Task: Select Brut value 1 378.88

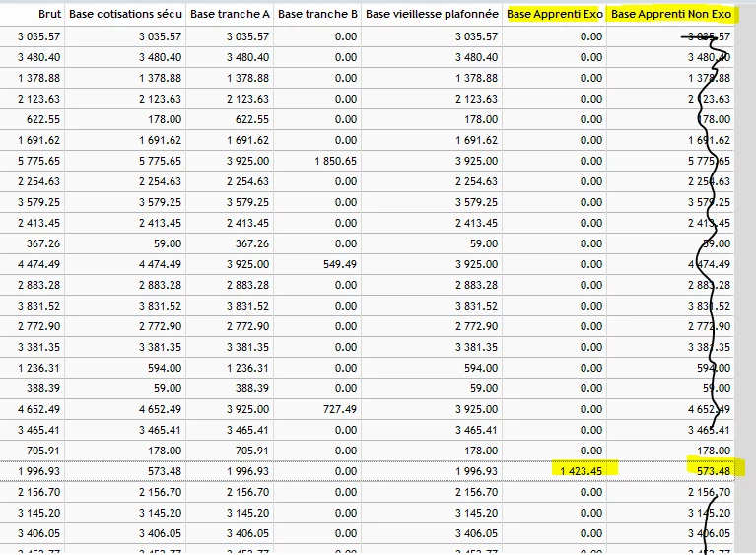Action: pos(39,79)
